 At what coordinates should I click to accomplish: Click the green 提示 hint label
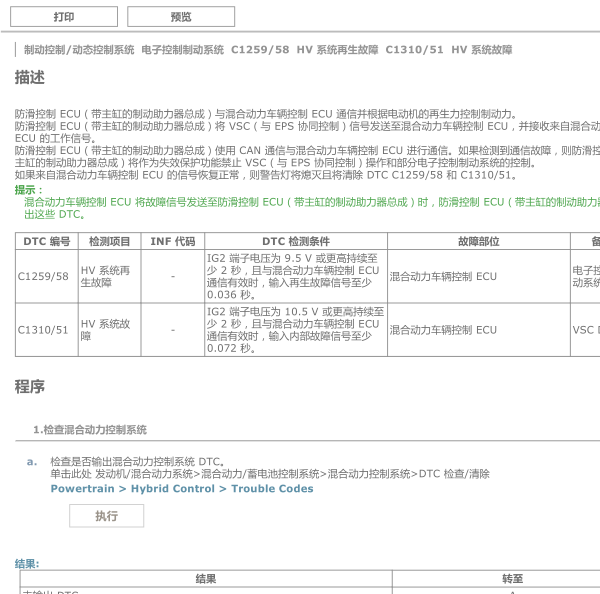[x=29, y=190]
